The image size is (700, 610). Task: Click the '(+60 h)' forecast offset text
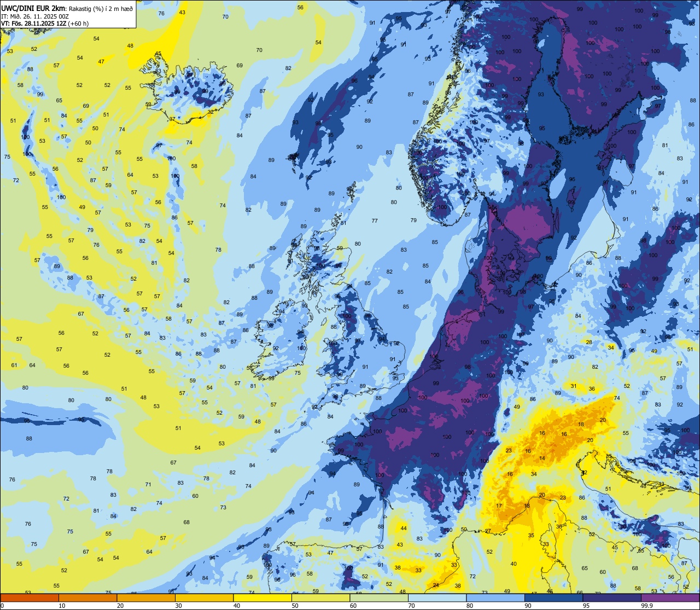point(79,24)
